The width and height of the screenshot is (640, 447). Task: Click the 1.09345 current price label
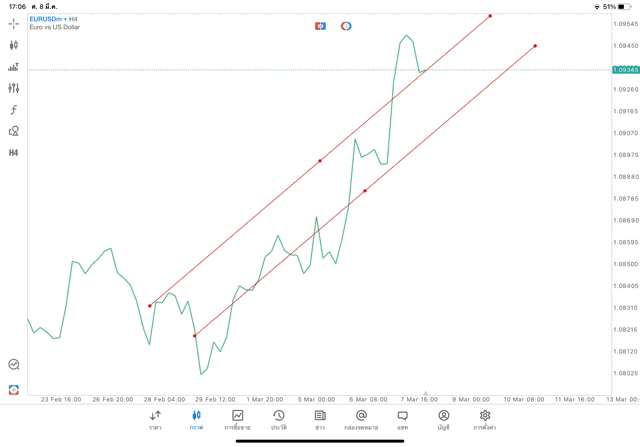coord(626,70)
